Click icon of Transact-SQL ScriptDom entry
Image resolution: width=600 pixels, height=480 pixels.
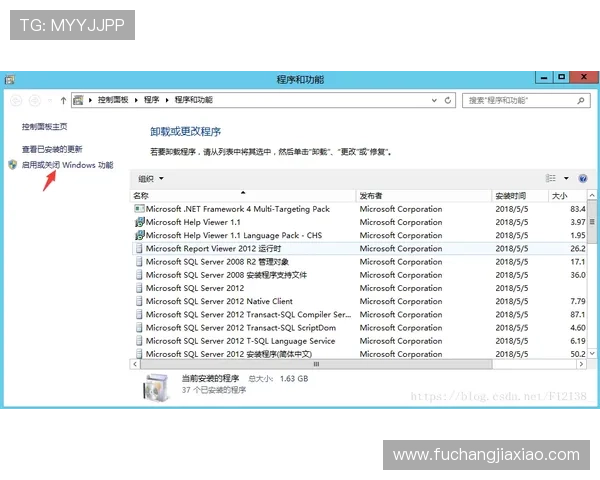[139, 328]
